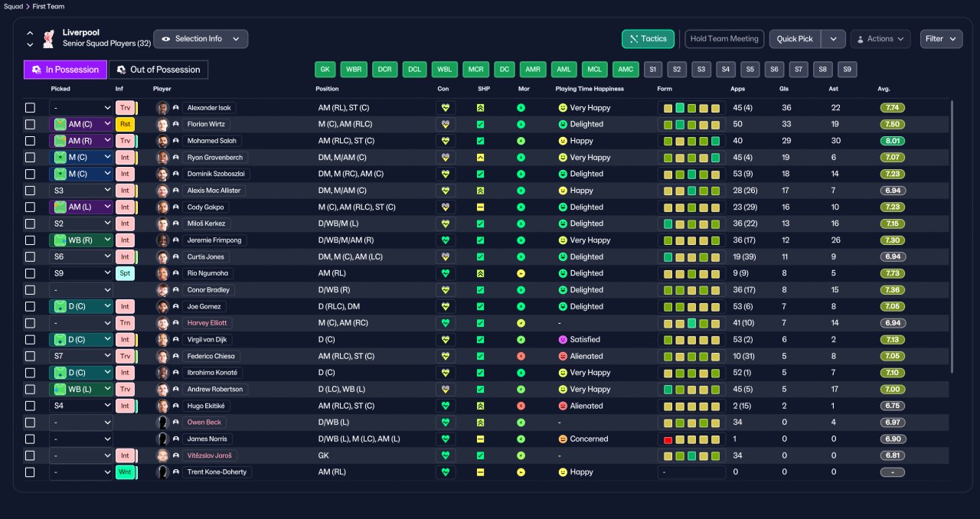Select the In Possession tab
The image size is (980, 519).
click(65, 70)
